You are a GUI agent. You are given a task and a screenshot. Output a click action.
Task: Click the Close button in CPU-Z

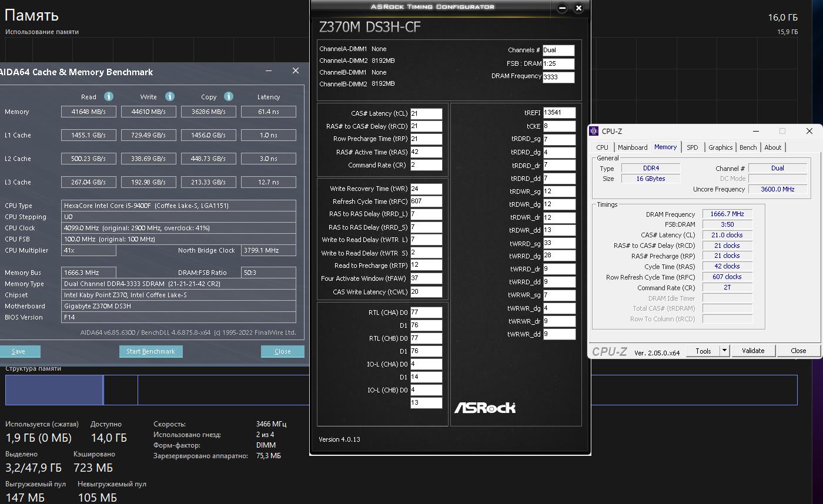798,351
